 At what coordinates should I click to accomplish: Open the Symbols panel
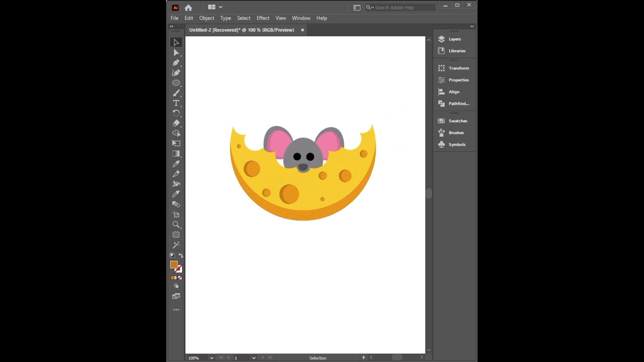click(x=452, y=145)
